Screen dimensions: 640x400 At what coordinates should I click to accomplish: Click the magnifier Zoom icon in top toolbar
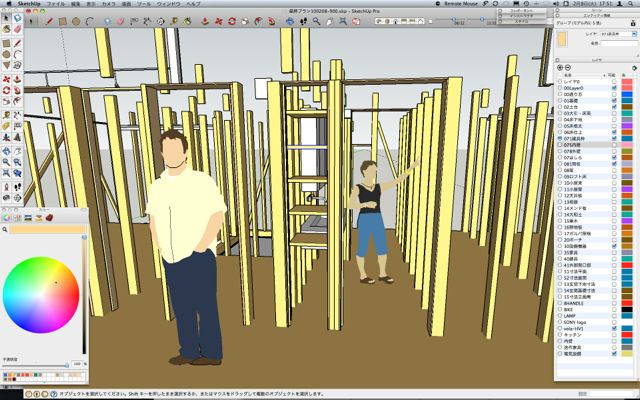(316, 21)
